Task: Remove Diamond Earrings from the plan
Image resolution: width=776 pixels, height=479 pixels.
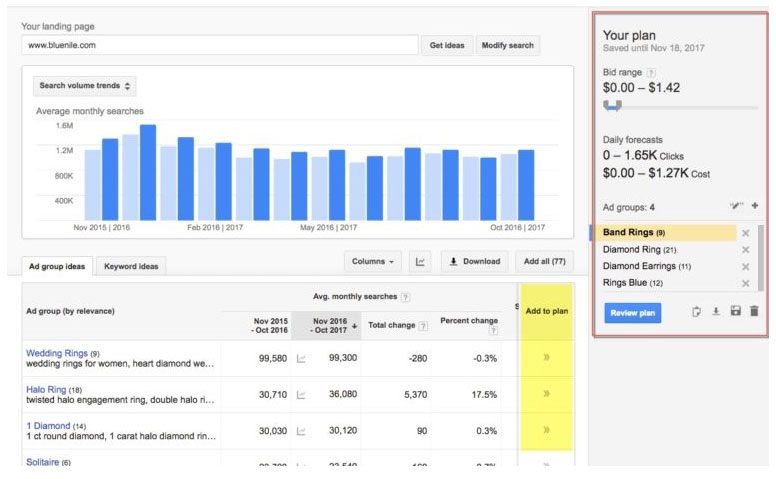Action: click(745, 266)
